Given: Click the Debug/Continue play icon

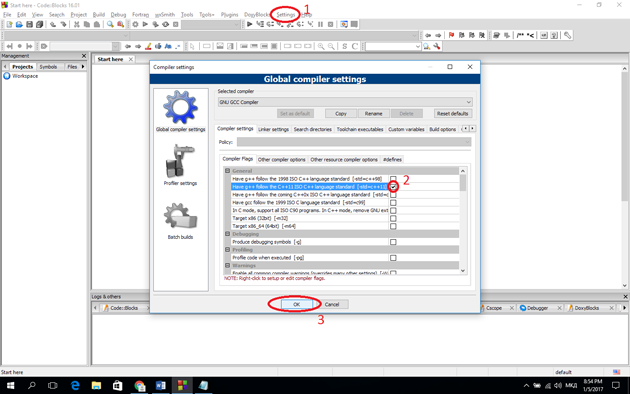Looking at the screenshot, I should (250, 24).
